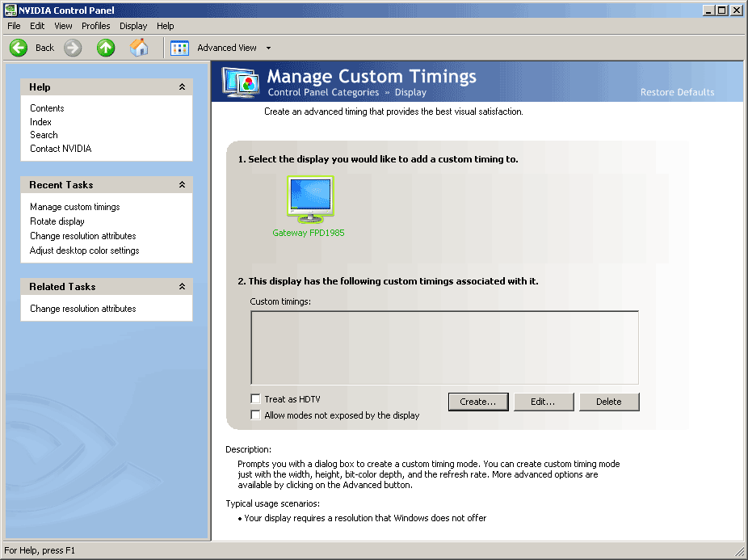Viewport: 748px width, 560px height.
Task: Select the Gateway FPD1985 monitor icon
Action: coord(310,200)
